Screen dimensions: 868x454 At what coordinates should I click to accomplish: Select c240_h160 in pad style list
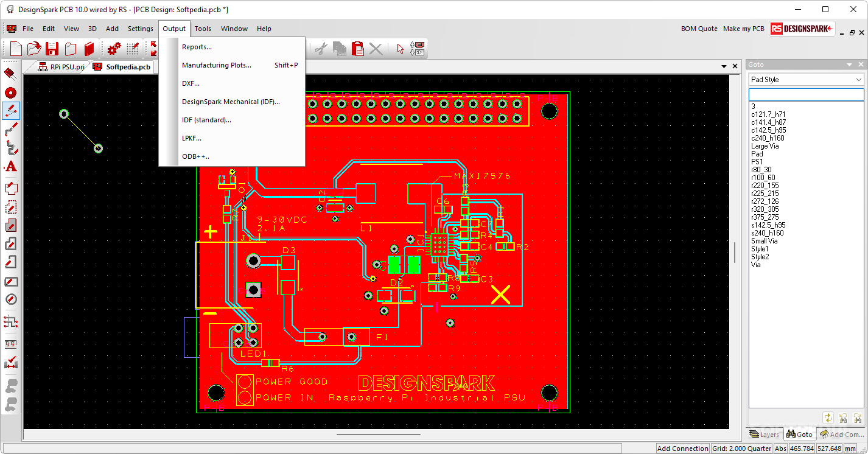tap(768, 138)
